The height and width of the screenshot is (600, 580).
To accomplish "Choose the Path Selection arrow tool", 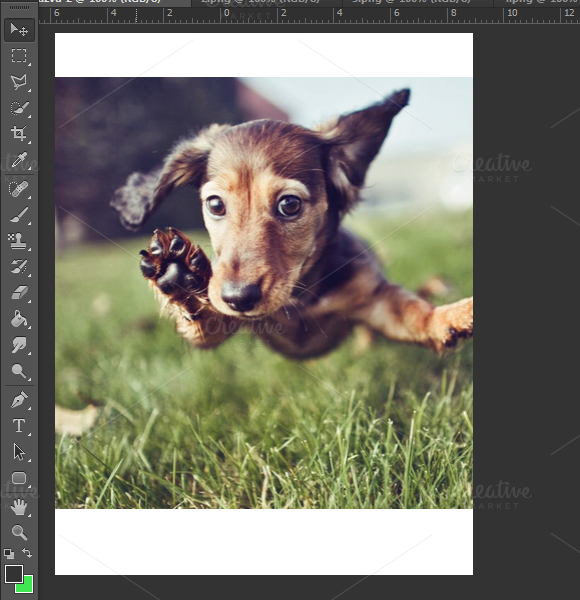I will [x=19, y=452].
